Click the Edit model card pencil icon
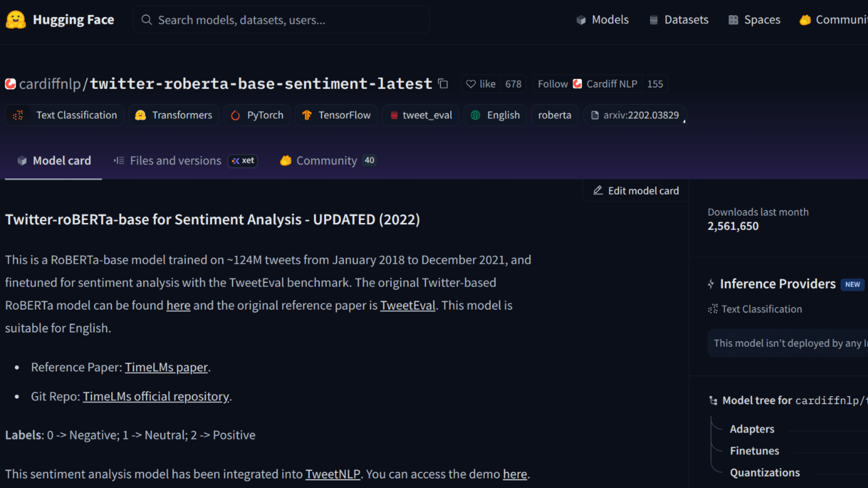This screenshot has height=488, width=868. click(598, 190)
